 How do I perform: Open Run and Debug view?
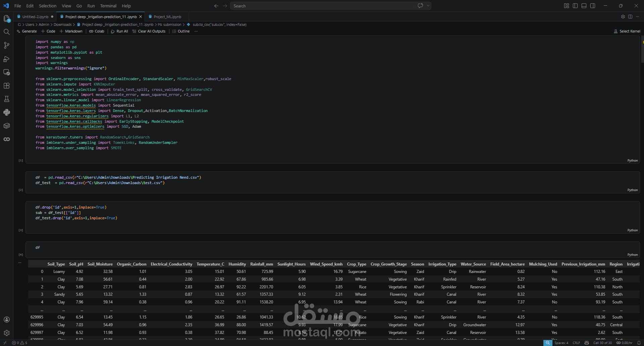(6, 59)
